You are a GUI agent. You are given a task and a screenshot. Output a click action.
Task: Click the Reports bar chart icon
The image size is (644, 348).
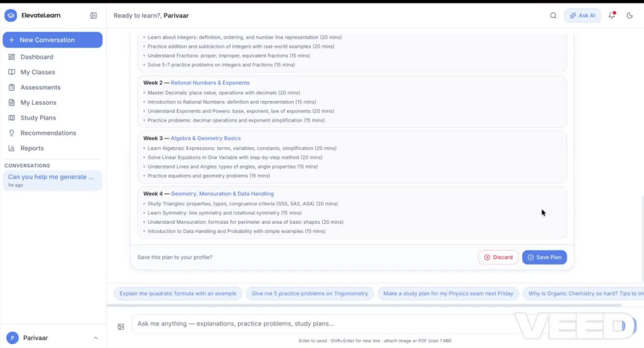pos(12,148)
